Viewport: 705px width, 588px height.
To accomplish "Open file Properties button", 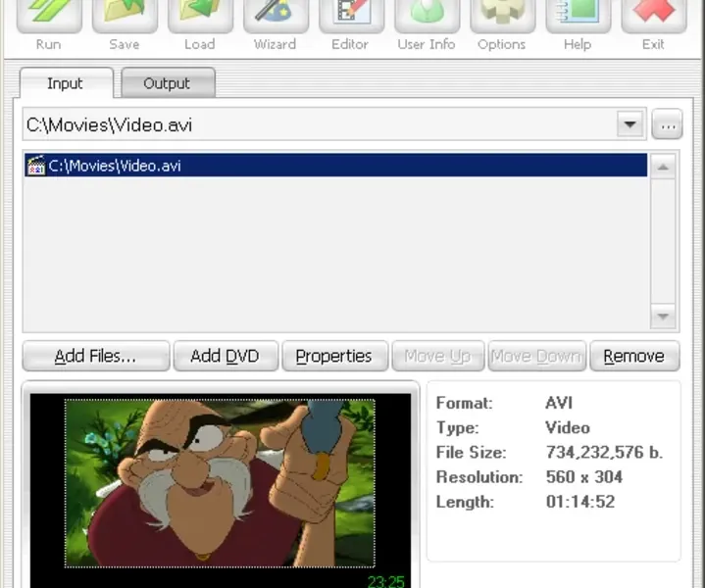I will (334, 356).
